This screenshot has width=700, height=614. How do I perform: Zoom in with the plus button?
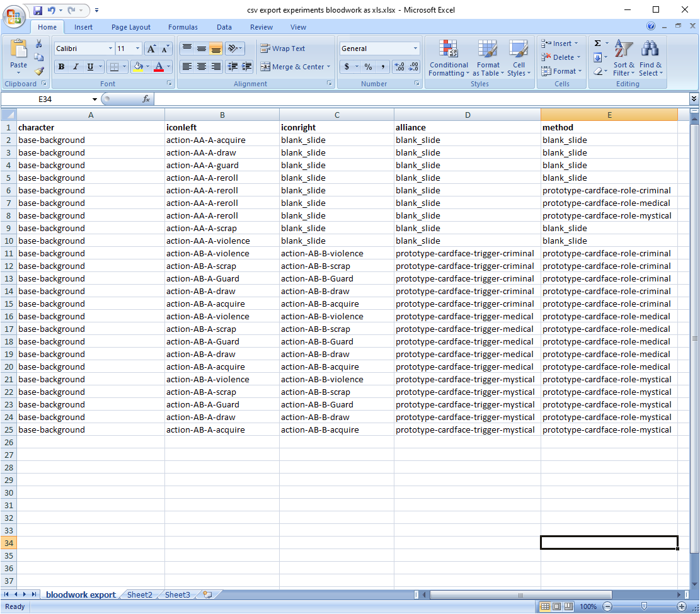coord(681,606)
